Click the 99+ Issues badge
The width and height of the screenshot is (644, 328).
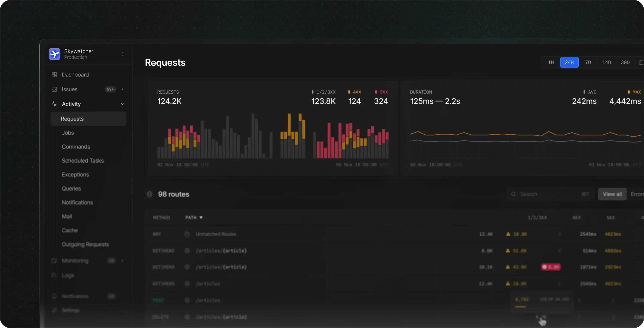click(x=110, y=89)
